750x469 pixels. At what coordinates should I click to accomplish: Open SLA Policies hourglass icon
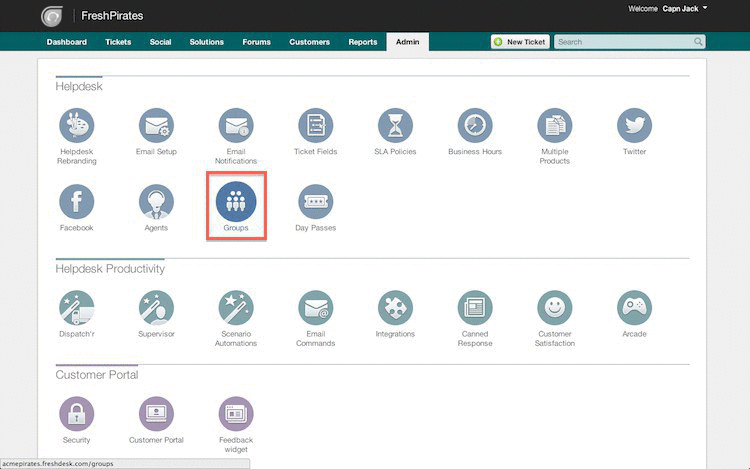[395, 125]
